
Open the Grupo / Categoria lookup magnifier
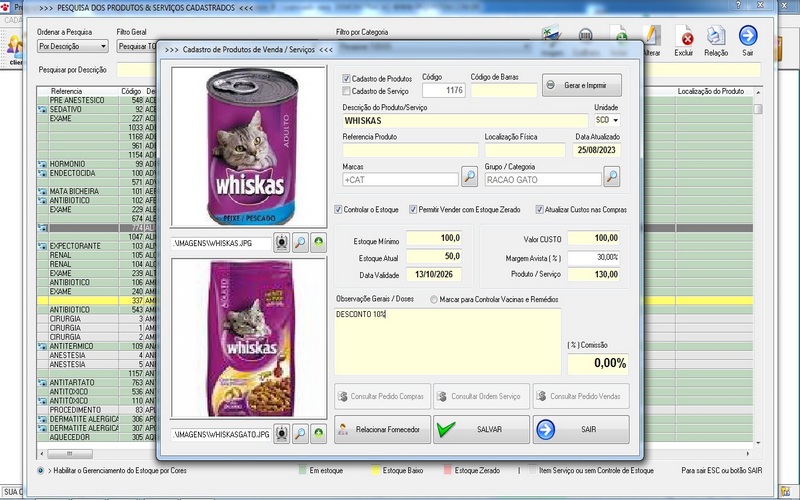611,178
